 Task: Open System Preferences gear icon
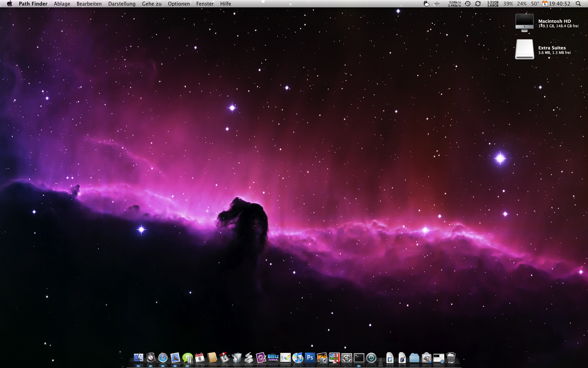point(346,358)
